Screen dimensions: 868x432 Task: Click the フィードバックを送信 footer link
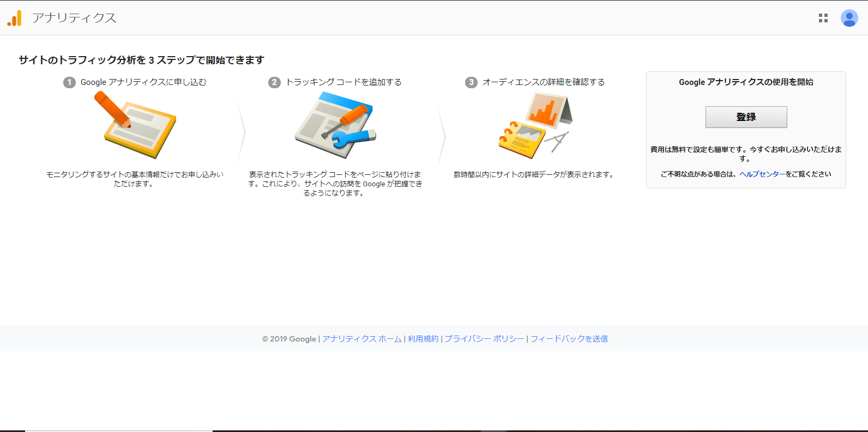(x=569, y=339)
